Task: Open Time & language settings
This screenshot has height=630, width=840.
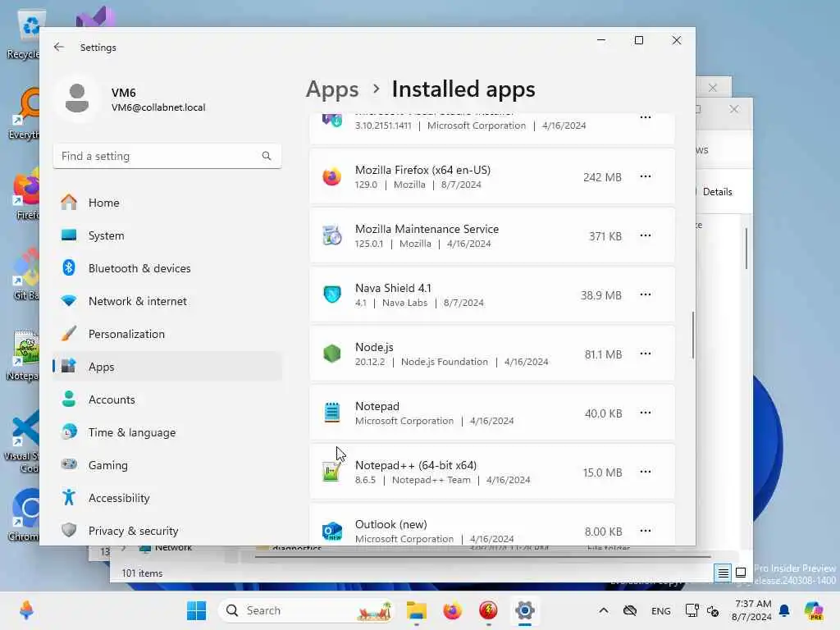Action: point(167,431)
